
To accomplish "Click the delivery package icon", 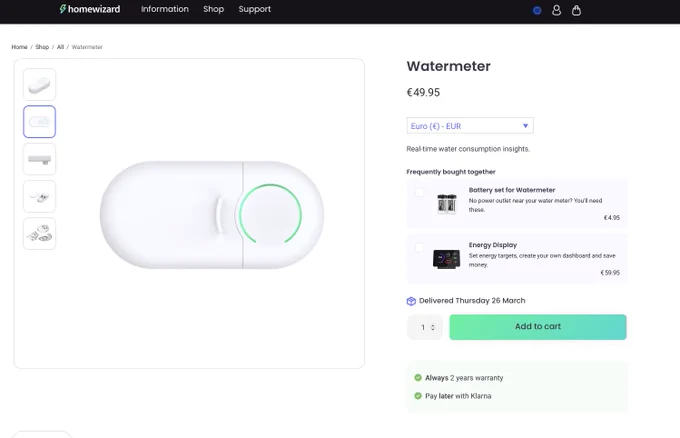I will click(411, 301).
